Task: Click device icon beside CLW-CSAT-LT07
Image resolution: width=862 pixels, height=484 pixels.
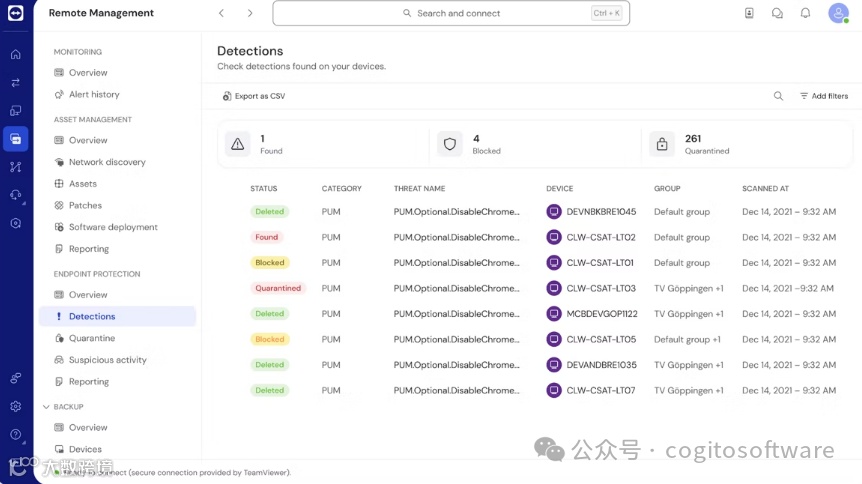Action: pyautogui.click(x=554, y=390)
